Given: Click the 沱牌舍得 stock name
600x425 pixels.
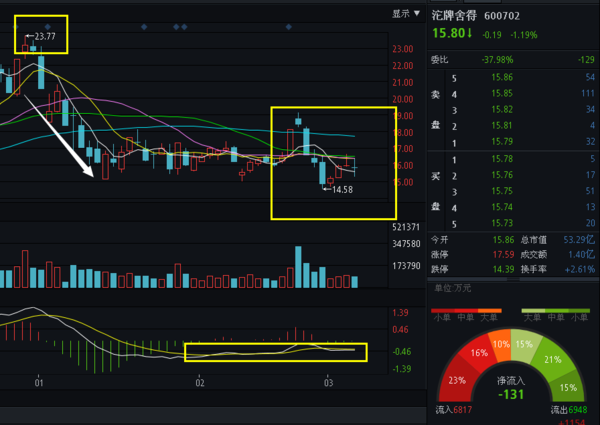Looking at the screenshot, I should point(453,16).
